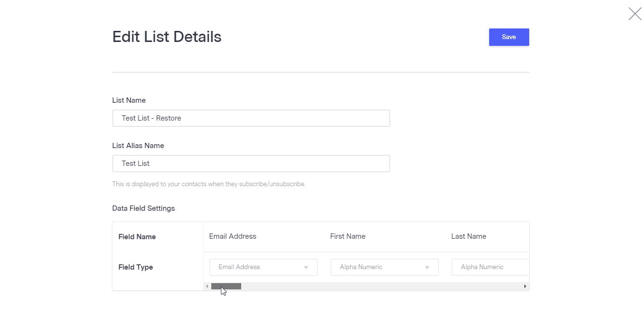The height and width of the screenshot is (314, 644).
Task: Select the Email Address column header
Action: pyautogui.click(x=233, y=236)
